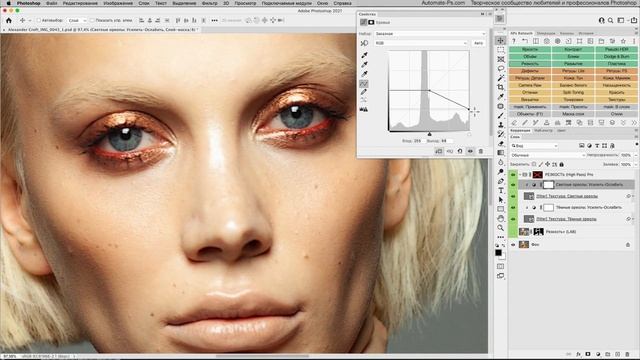
Task: Expand the APs Retouch bottom icon row arrows
Action: tap(634, 122)
